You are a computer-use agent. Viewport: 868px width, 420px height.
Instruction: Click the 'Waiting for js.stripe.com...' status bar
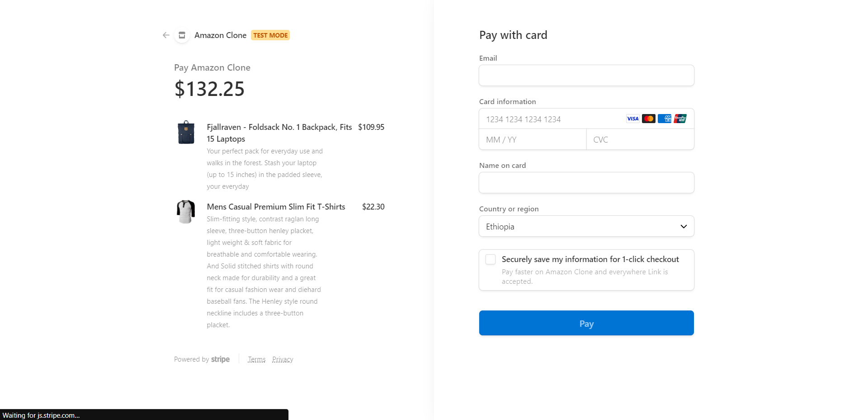point(144,415)
